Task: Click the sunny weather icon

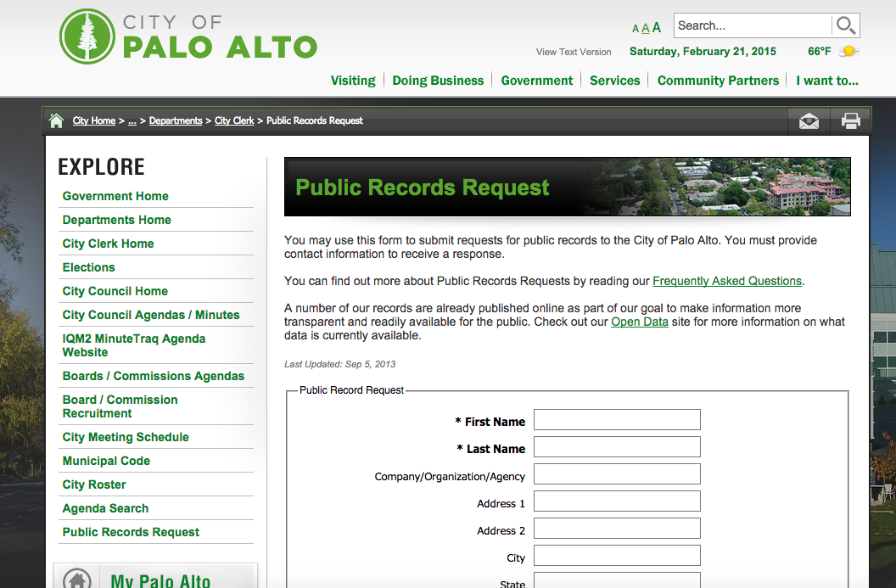Action: (x=848, y=52)
